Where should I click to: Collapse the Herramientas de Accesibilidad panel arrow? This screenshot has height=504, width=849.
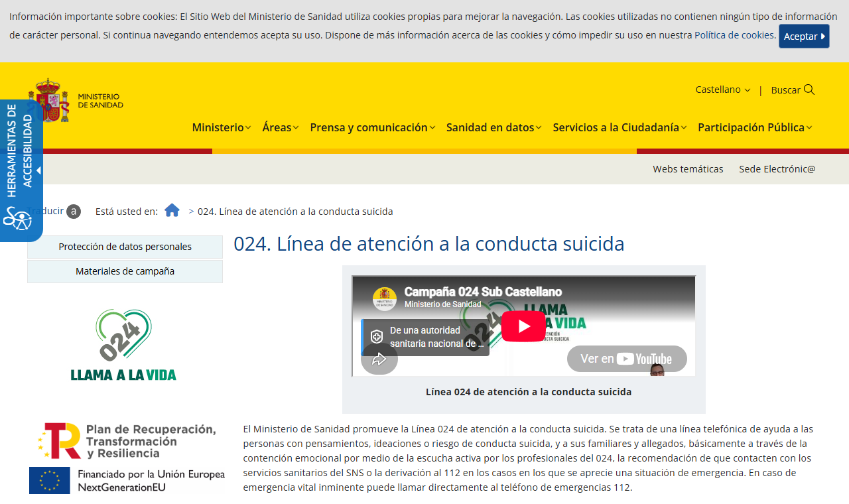(38, 170)
